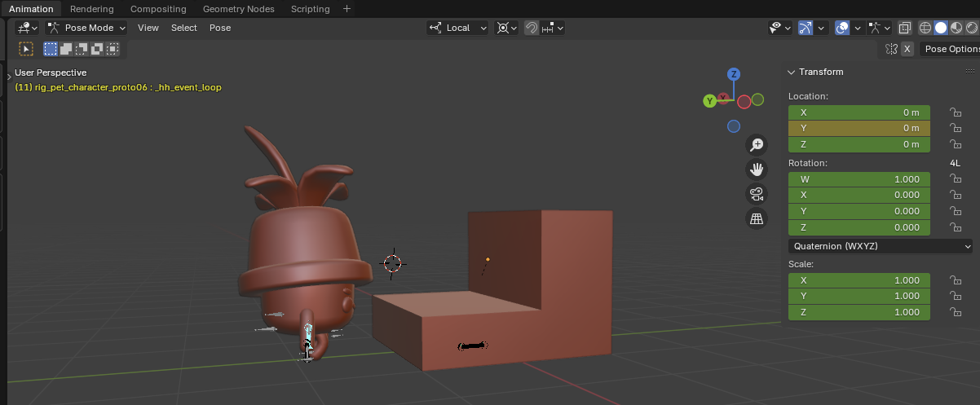
Task: Open the Pose Options popover
Action: 950,49
